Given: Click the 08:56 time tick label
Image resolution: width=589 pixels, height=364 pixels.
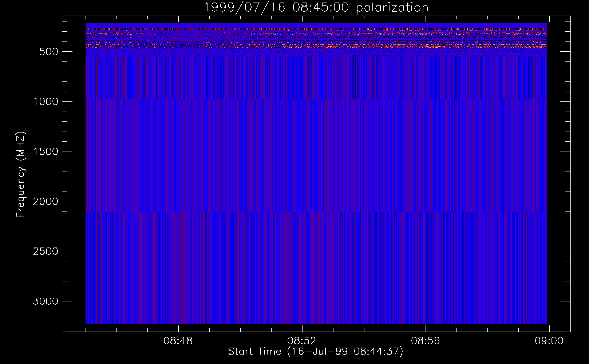Looking at the screenshot, I should (426, 341).
